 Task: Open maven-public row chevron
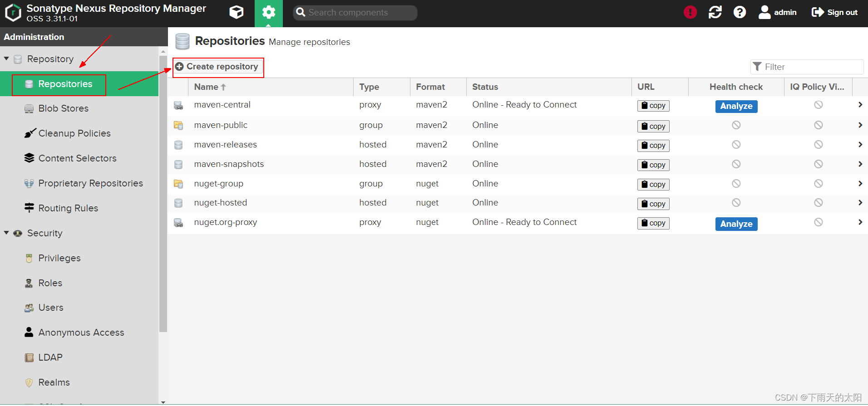coord(860,125)
